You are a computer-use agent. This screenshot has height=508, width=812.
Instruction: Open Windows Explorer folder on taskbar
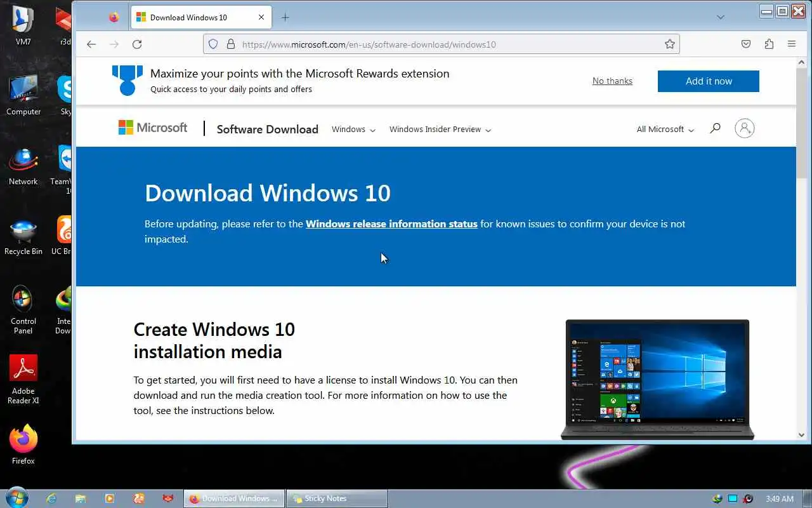click(x=81, y=498)
